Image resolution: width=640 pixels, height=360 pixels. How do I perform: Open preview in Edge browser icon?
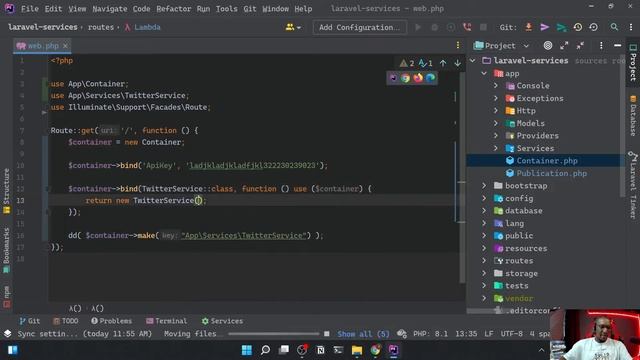(x=431, y=78)
